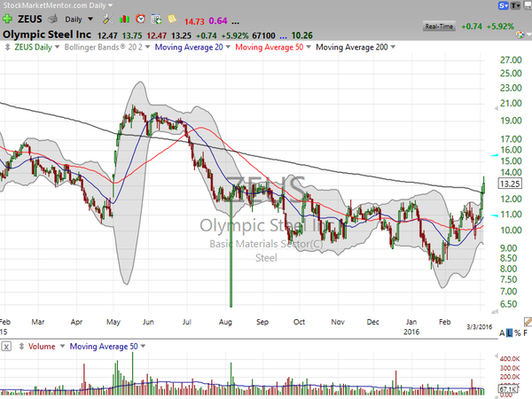Click the gray T icon at top right
532x399 pixels.
click(515, 5)
